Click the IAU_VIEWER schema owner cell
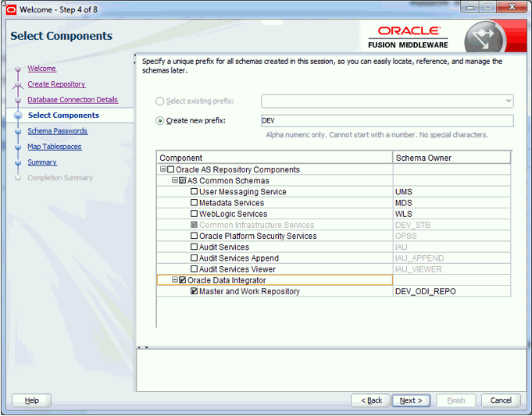The height and width of the screenshot is (416, 532). tap(452, 269)
